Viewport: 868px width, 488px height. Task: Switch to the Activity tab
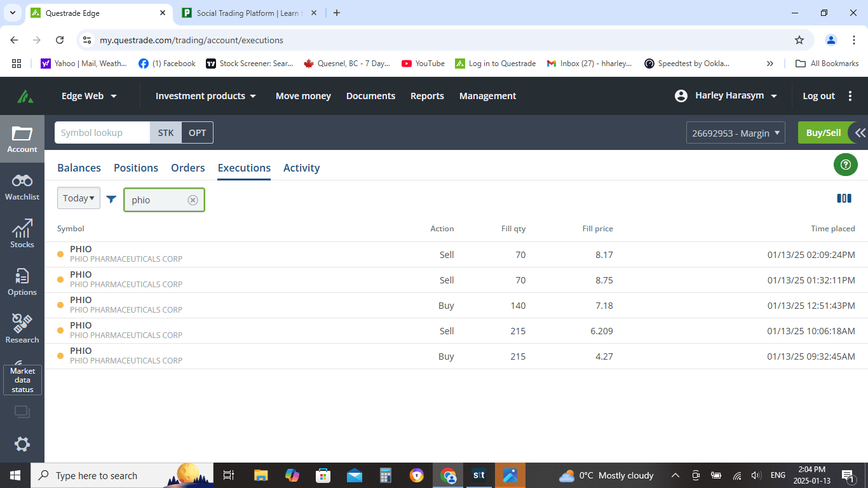(x=301, y=168)
